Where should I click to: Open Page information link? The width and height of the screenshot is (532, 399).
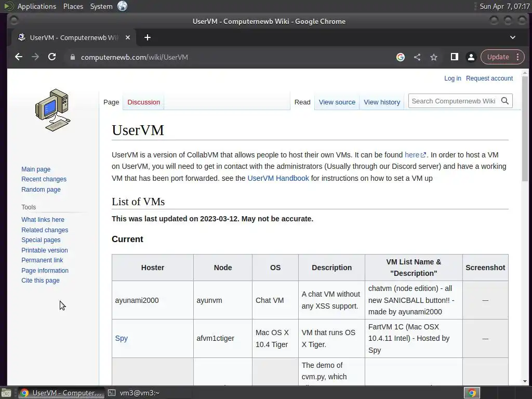click(45, 270)
